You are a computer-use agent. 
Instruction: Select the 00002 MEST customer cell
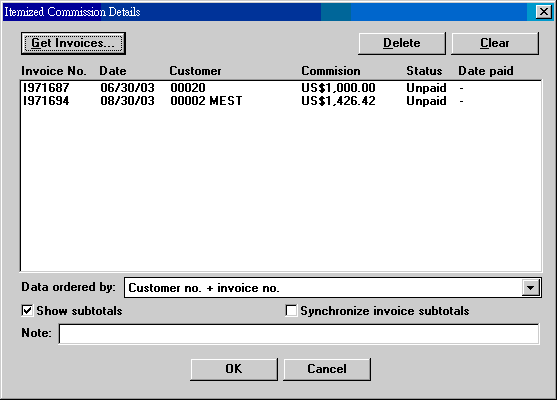[x=206, y=101]
